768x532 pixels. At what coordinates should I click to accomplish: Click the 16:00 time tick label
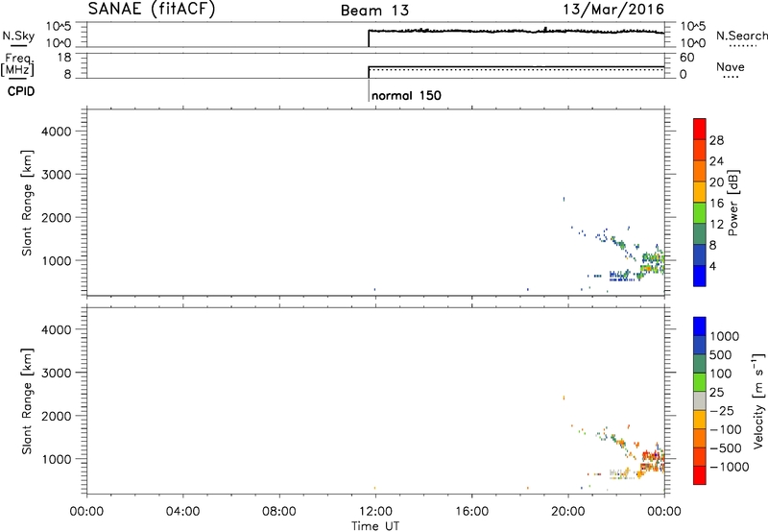tap(471, 512)
